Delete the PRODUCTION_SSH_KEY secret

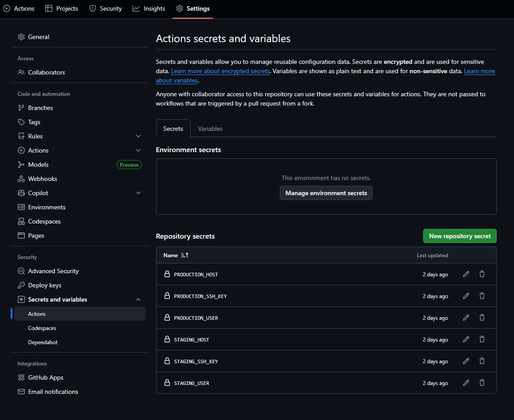[x=482, y=295]
